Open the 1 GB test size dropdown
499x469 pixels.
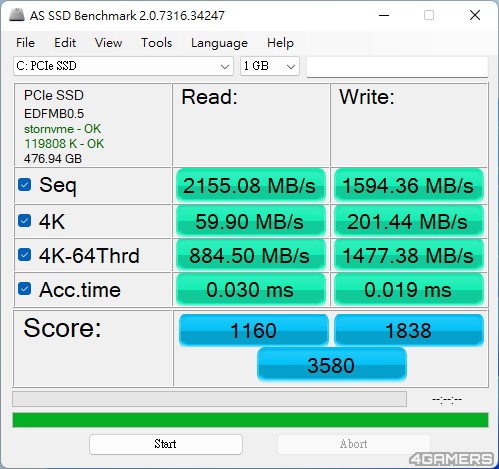270,66
